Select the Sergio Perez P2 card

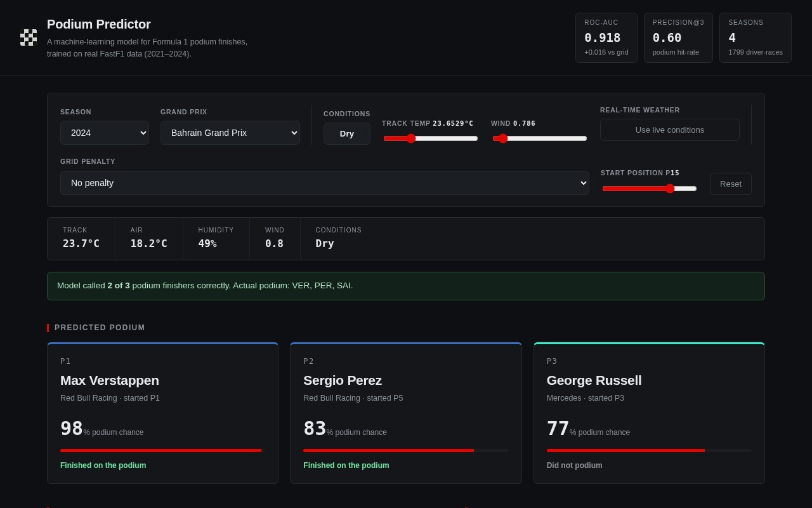[x=406, y=413]
